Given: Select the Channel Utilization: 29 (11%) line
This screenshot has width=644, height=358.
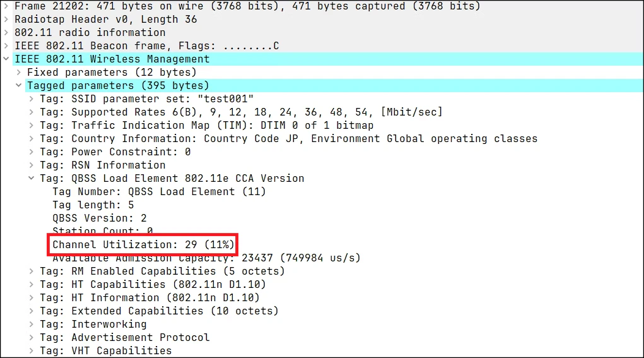Looking at the screenshot, I should 143,244.
